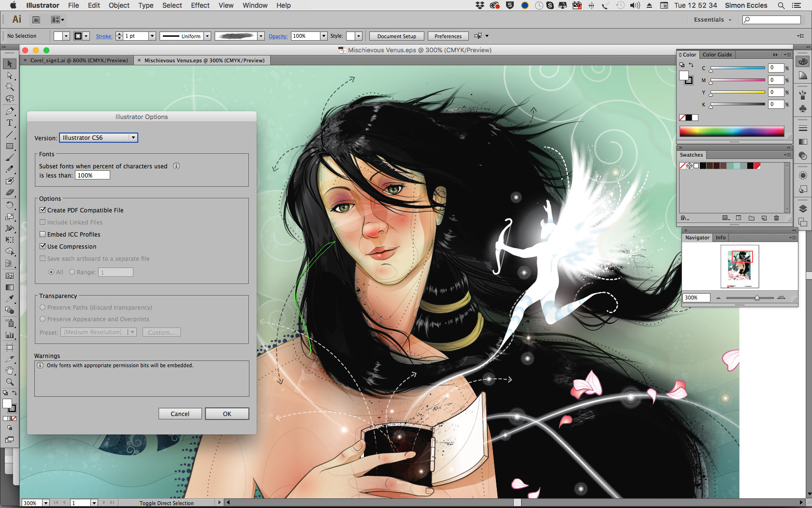Image resolution: width=812 pixels, height=508 pixels.
Task: Select the Eraser tool
Action: click(x=10, y=193)
